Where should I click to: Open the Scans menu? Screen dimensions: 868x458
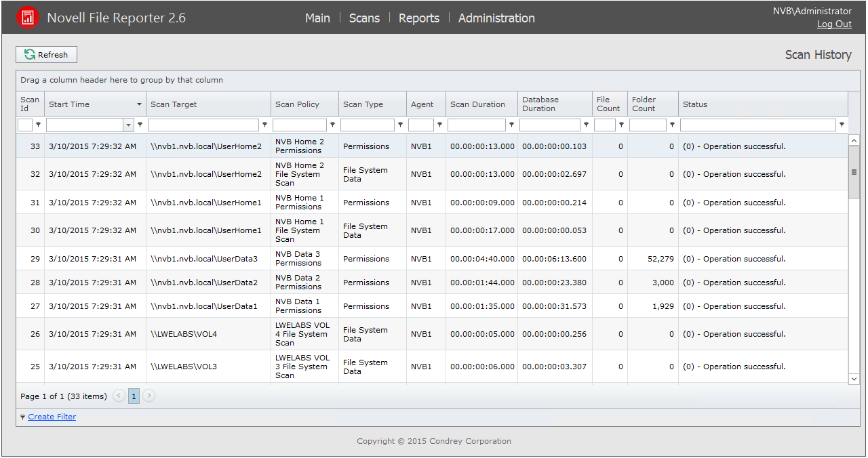coord(364,18)
